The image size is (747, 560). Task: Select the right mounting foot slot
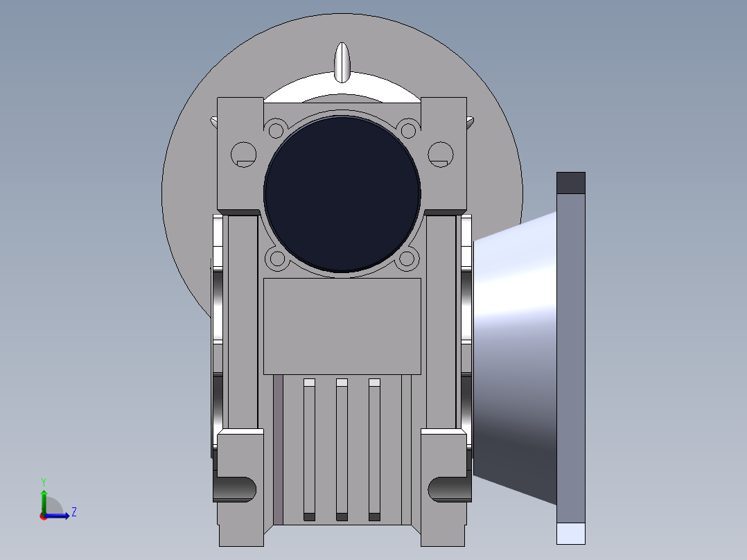448,489
